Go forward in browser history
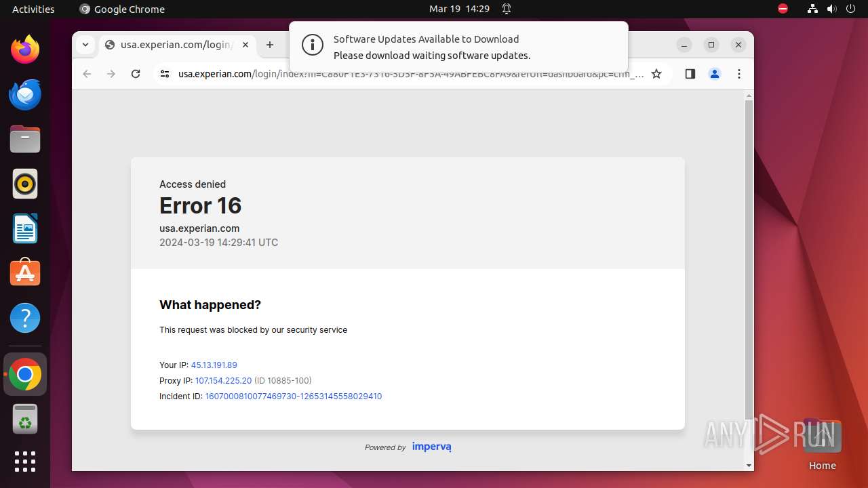Screen dimensions: 868x488 tap(111, 74)
